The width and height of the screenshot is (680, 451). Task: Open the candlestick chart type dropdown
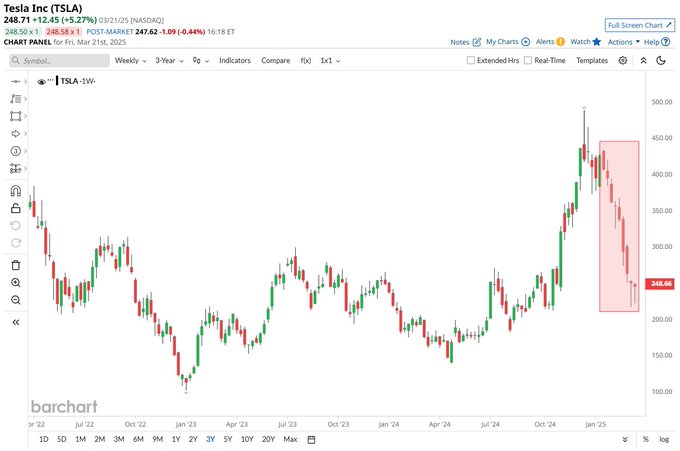201,60
